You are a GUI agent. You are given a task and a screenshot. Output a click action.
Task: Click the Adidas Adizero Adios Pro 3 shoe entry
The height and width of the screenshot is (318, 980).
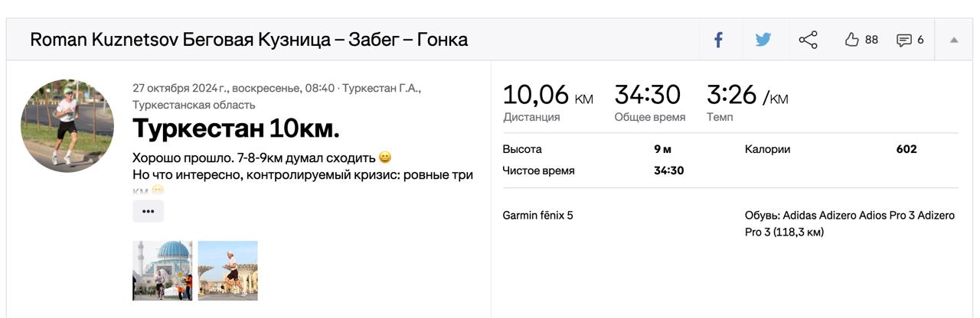[849, 223]
